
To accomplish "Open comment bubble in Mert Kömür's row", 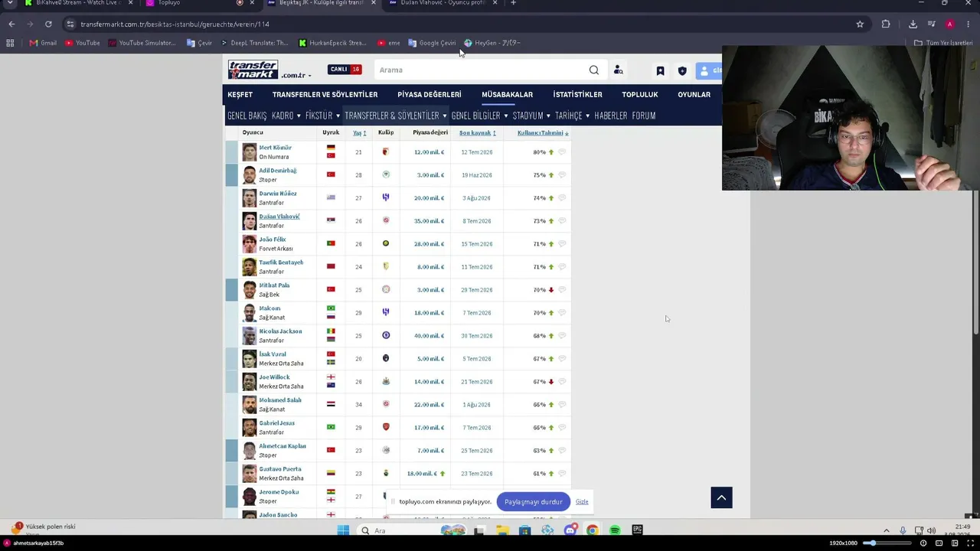I will point(562,152).
